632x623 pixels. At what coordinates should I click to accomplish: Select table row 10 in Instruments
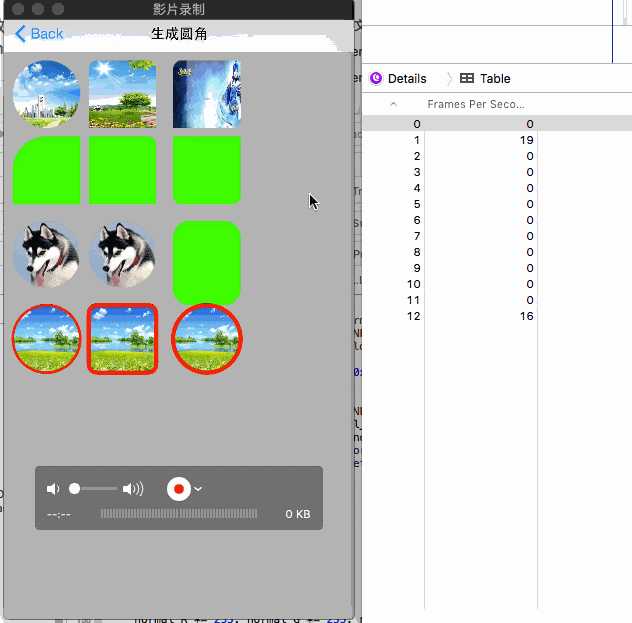(x=497, y=284)
